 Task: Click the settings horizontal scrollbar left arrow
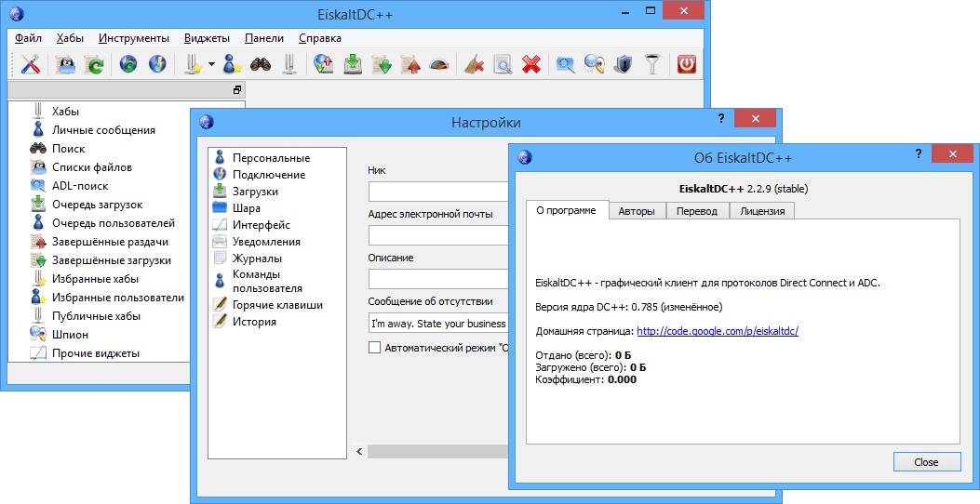pos(358,451)
